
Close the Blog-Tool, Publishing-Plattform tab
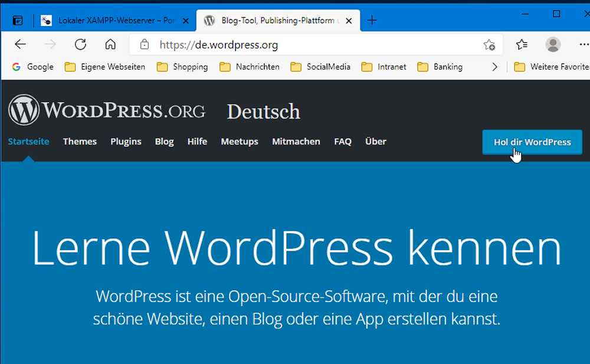click(x=349, y=21)
